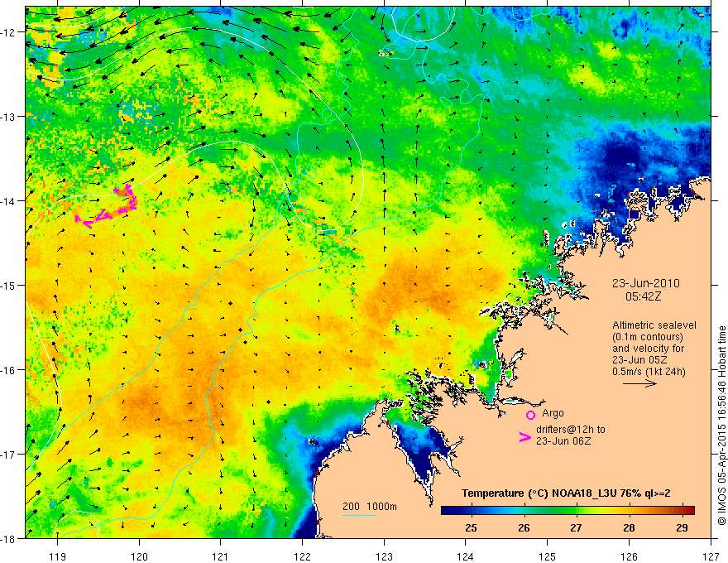Click the 'drifters@12h to' legend text
The width and height of the screenshot is (728, 563).
point(571,429)
